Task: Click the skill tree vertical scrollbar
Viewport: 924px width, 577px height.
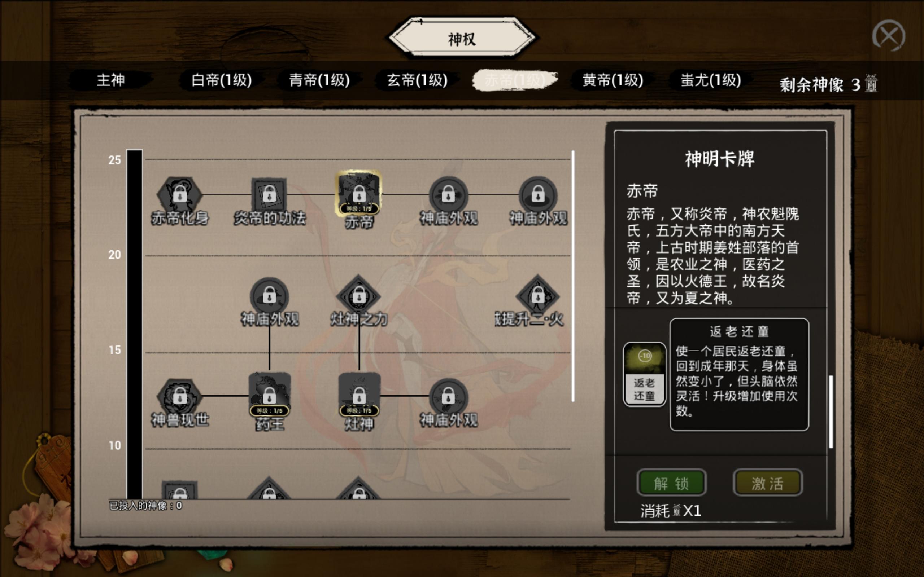Action: tap(573, 276)
